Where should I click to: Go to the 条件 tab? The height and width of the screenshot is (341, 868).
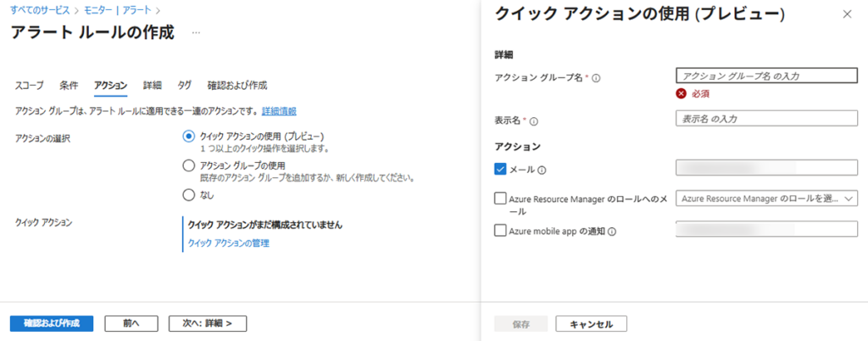point(69,85)
